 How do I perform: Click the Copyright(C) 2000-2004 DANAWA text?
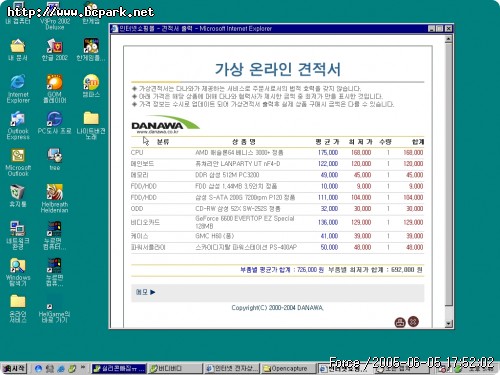coord(277,308)
